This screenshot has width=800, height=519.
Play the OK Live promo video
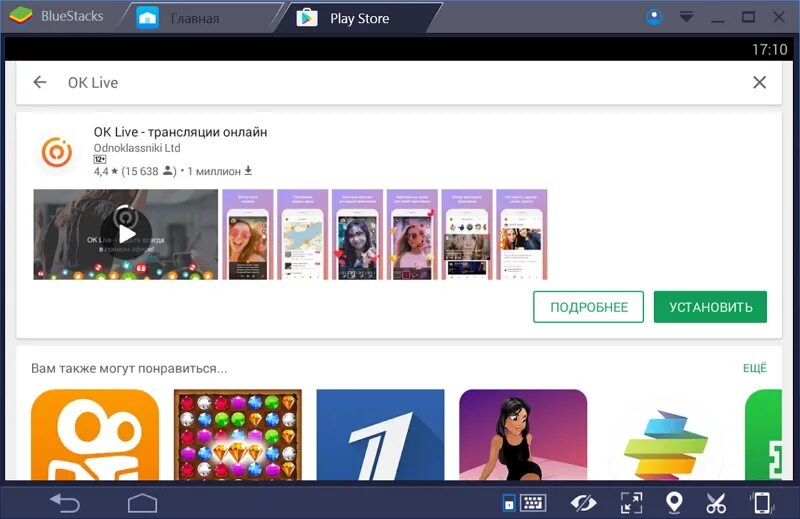126,234
